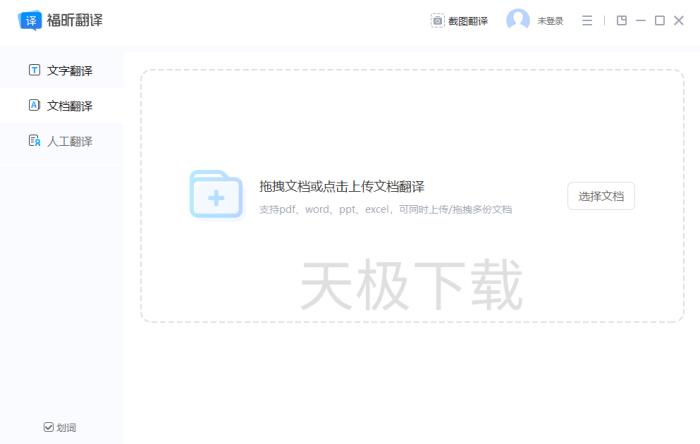Click the 截图翻译 text label
700x444 pixels.
(x=468, y=21)
